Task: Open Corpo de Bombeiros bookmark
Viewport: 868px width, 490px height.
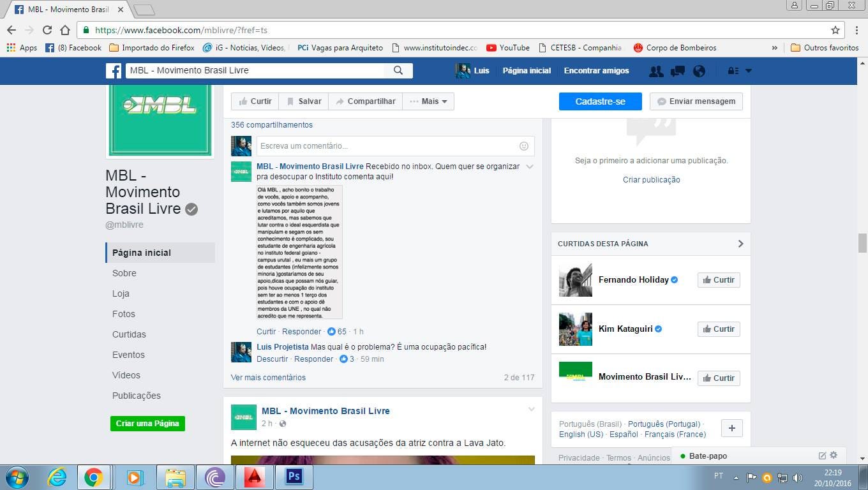Action: tap(675, 48)
